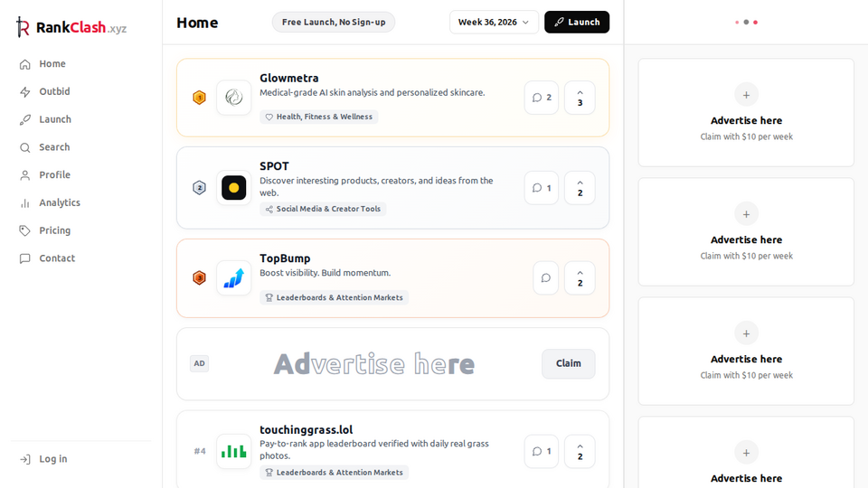Screen dimensions: 868x488
Task: Click the TopBump product logo
Action: click(233, 277)
